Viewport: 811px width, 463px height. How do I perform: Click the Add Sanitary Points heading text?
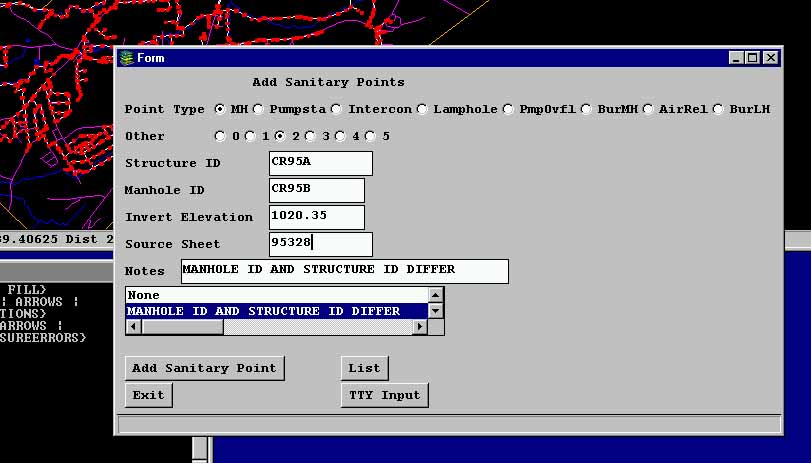coord(328,82)
